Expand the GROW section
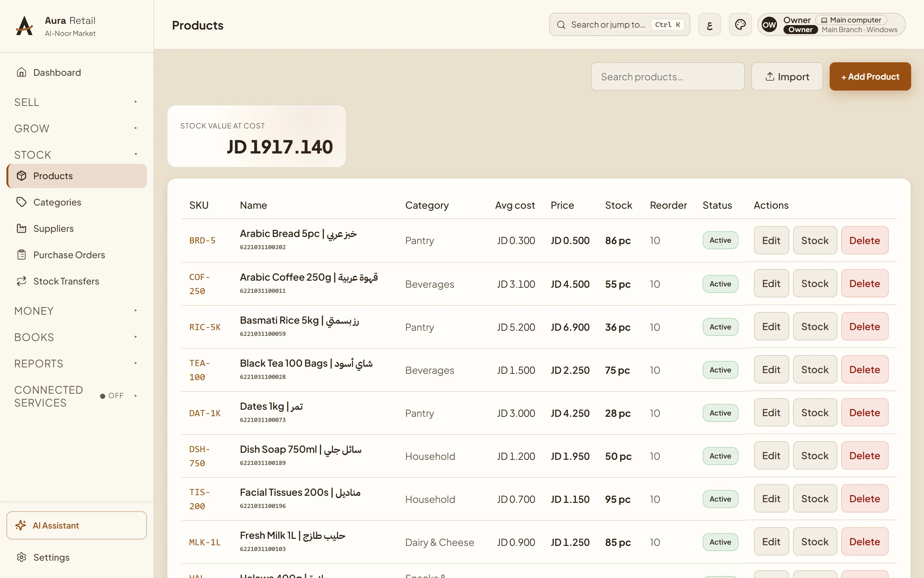Viewport: 924px width, 578px height. click(76, 128)
